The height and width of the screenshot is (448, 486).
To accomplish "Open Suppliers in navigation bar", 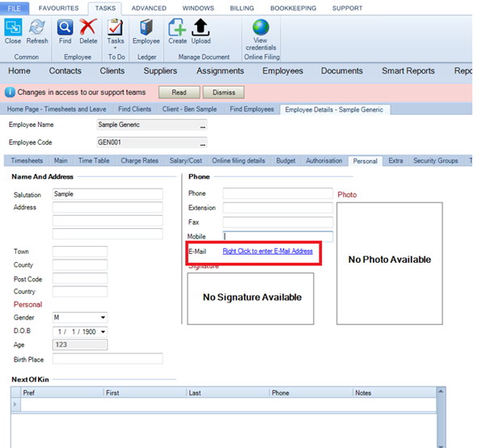I will point(160,71).
